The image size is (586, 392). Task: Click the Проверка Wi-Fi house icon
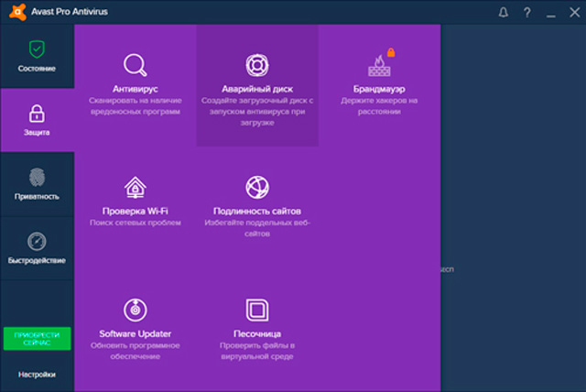coord(135,187)
